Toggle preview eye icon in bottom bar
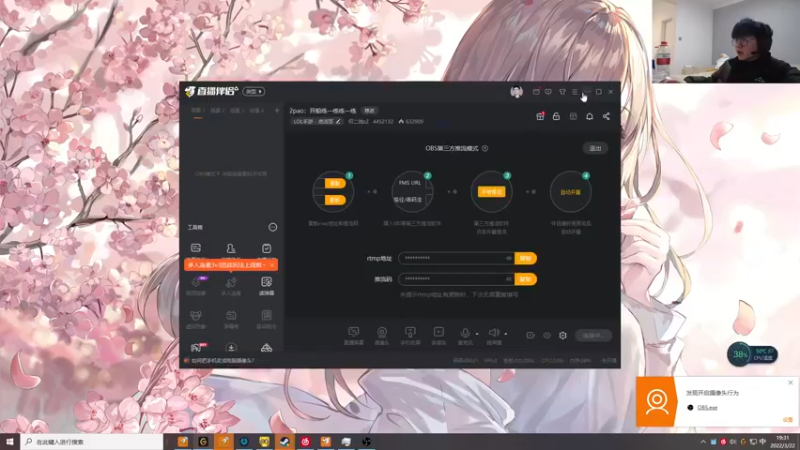 (547, 336)
